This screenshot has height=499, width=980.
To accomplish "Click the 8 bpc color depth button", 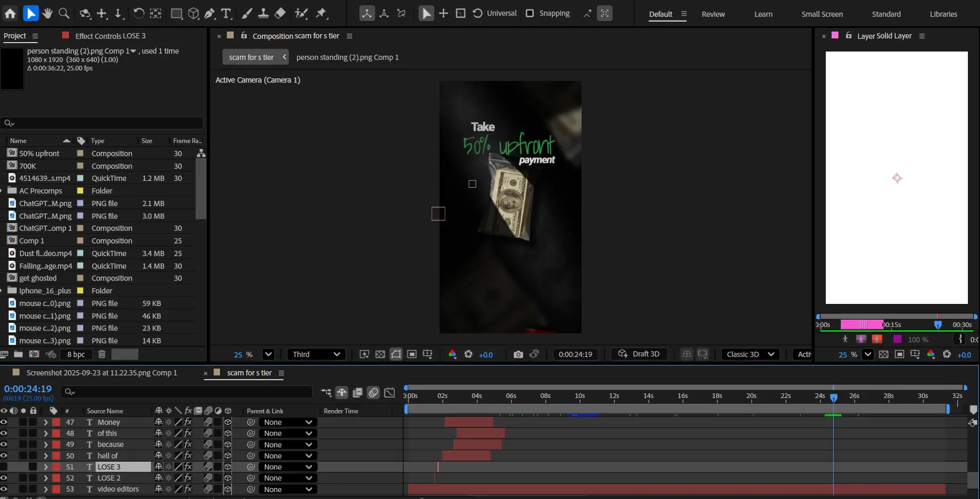I will click(76, 354).
